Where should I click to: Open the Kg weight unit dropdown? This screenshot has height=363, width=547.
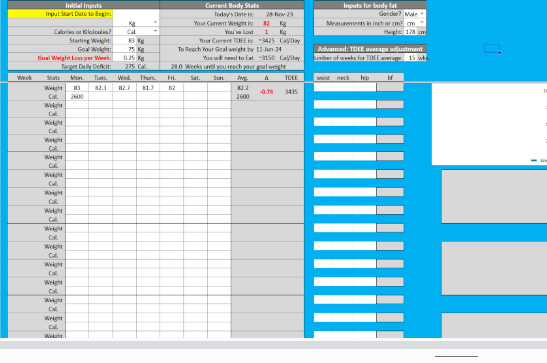coord(155,23)
